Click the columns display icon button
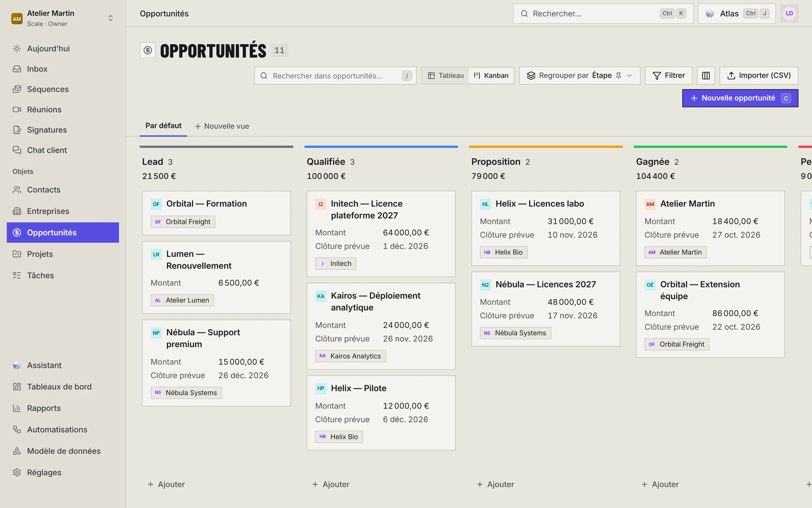 click(706, 76)
